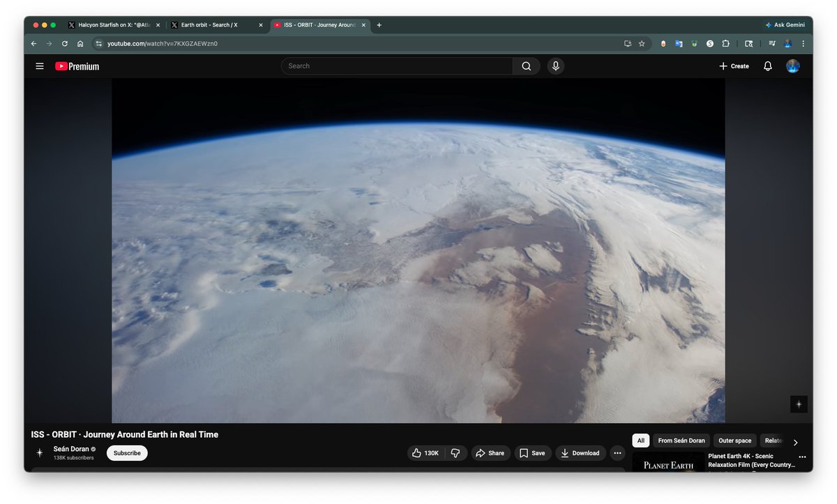
Task: Go forward in browser history
Action: pos(49,43)
